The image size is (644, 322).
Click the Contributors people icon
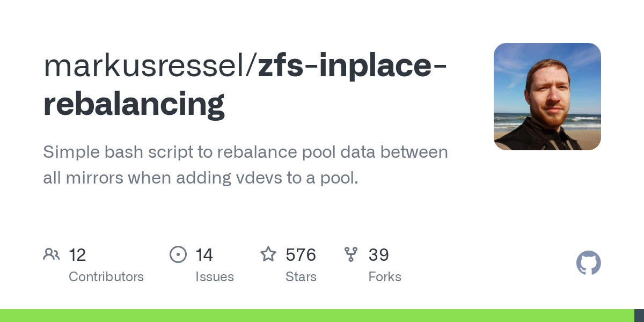click(x=52, y=254)
